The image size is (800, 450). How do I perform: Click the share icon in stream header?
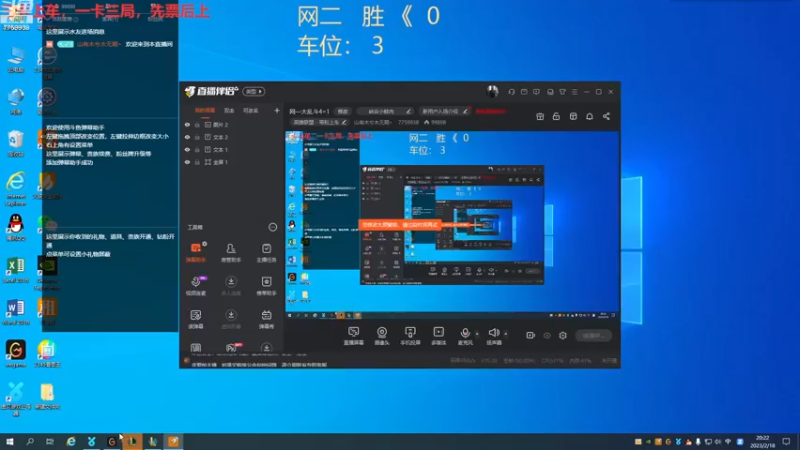click(x=606, y=116)
